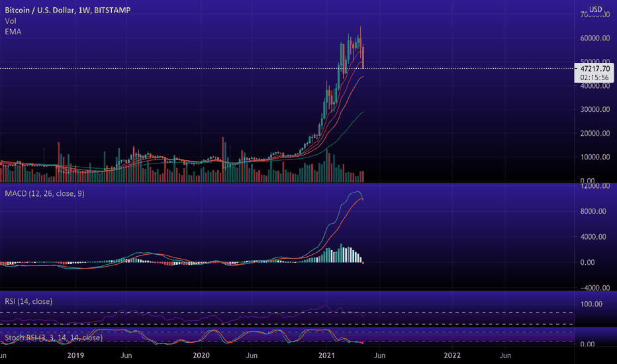This screenshot has height=364, width=617.
Task: Open the MACD (12, 26, close, 9) legend
Action: click(x=44, y=193)
